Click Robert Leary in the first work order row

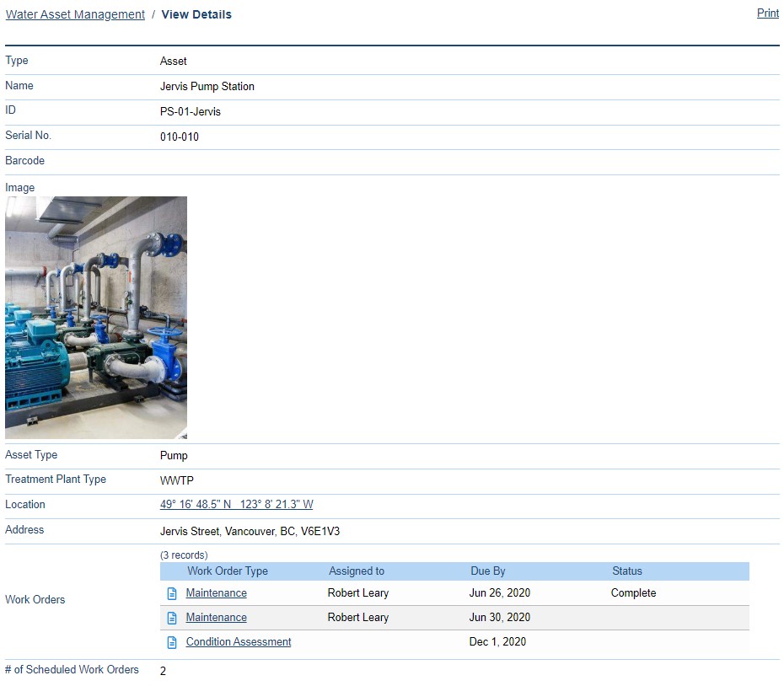(x=358, y=593)
